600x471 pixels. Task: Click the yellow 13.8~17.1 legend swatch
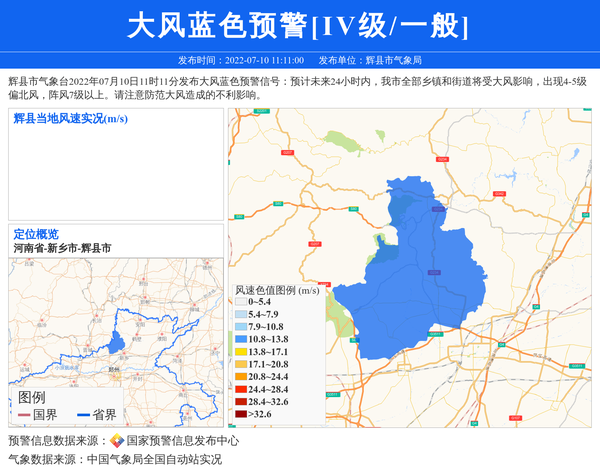[240, 352]
